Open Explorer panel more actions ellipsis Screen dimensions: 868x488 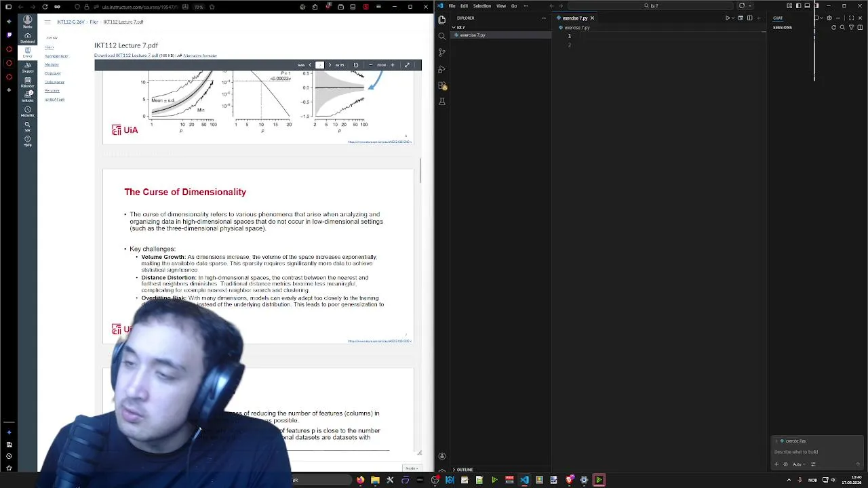click(x=544, y=18)
